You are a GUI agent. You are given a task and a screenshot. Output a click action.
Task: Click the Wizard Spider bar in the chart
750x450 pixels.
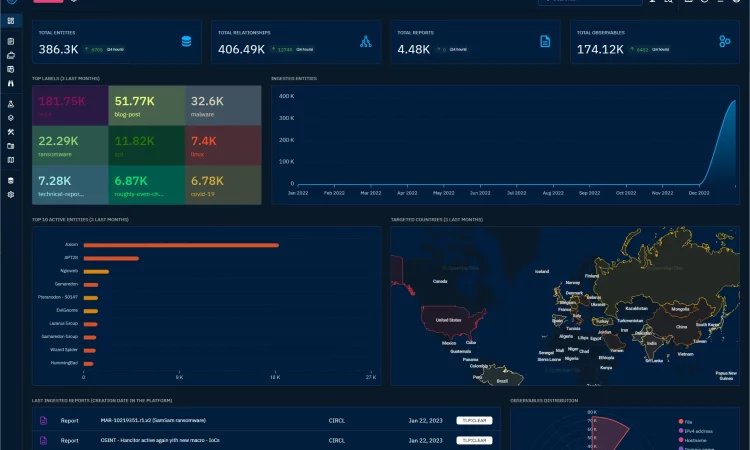(89, 351)
